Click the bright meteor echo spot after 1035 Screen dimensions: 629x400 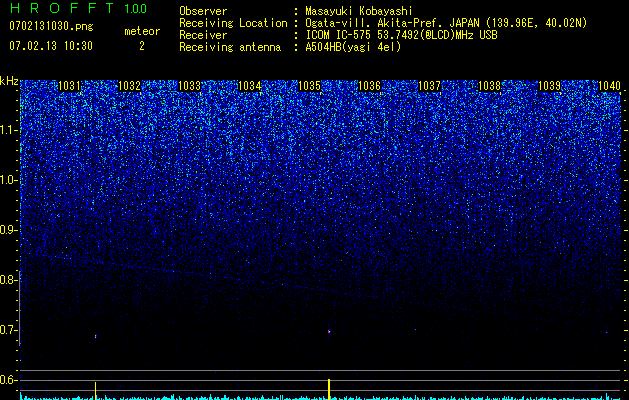[329, 332]
